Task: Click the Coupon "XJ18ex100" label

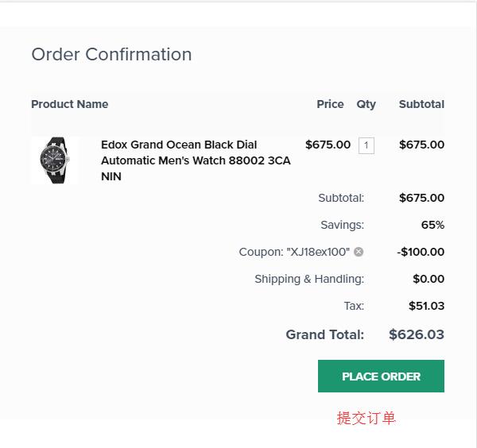Action: pos(294,252)
